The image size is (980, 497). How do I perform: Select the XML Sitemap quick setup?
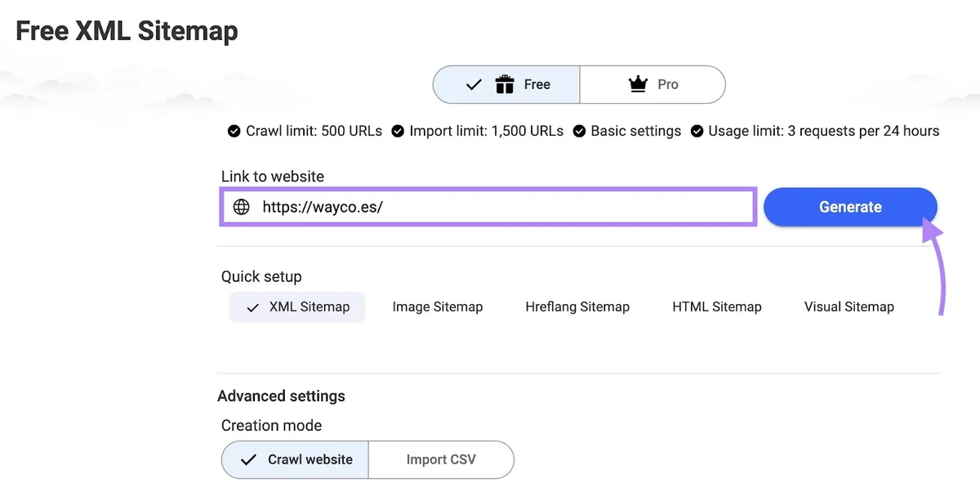coord(297,307)
